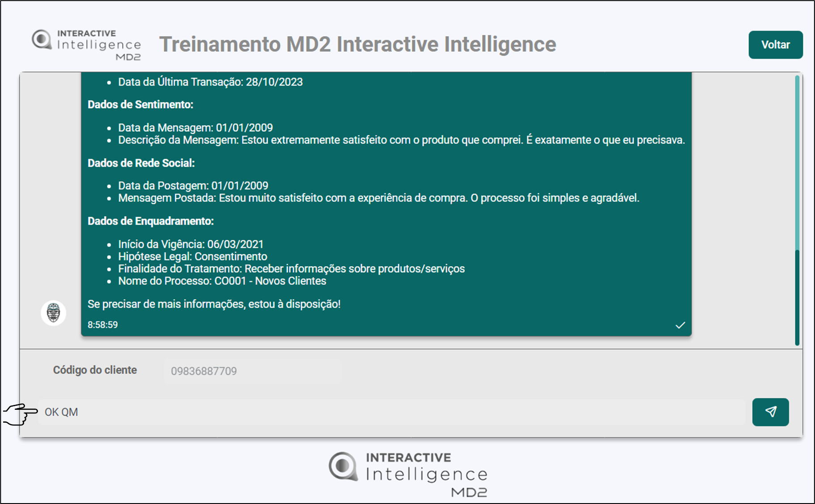Image resolution: width=815 pixels, height=504 pixels.
Task: Click the Data da Última Transação line
Action: [210, 82]
